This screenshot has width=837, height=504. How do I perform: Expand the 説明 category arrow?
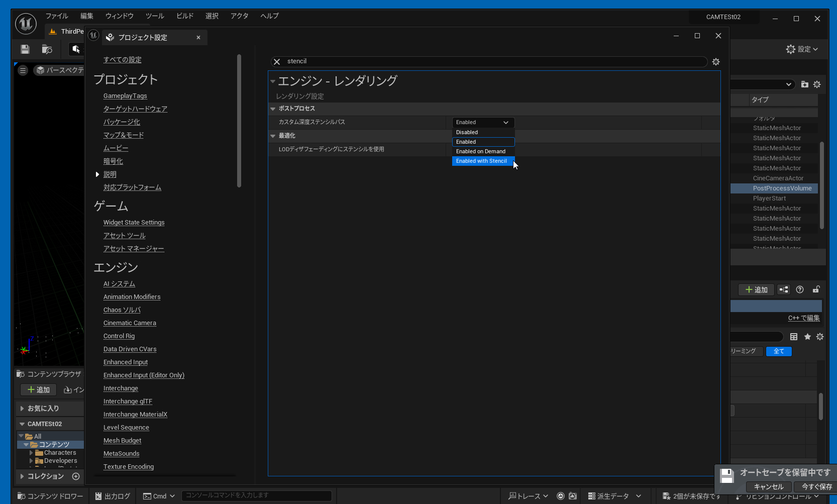(x=97, y=174)
